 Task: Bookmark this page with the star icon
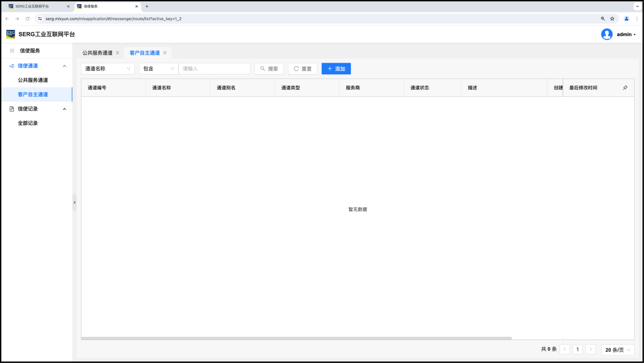tap(612, 19)
